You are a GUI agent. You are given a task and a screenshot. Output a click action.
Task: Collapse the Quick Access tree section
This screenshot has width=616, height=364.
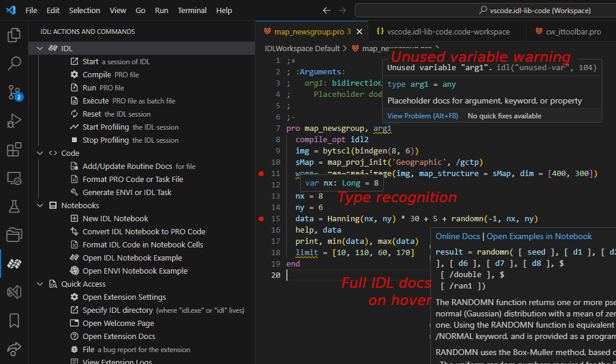click(x=40, y=284)
